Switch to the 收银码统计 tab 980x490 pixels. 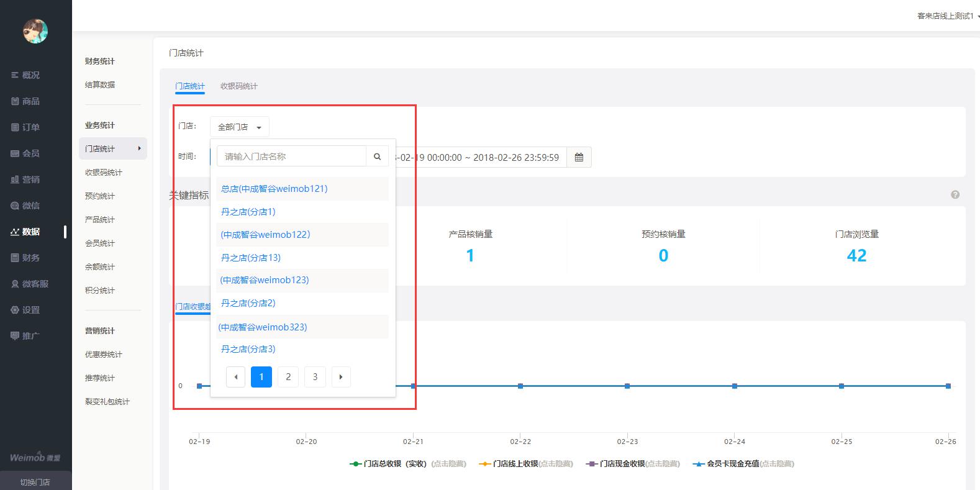(x=239, y=86)
